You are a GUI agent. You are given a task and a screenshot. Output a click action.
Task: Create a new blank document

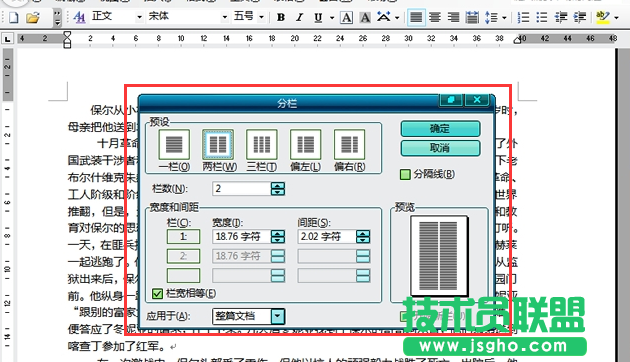(x=14, y=17)
